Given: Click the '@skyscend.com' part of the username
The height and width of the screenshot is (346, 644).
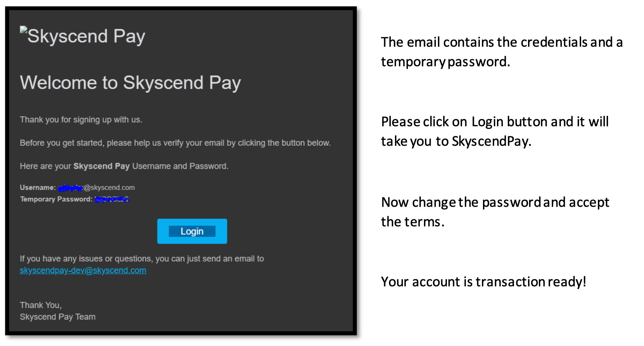Looking at the screenshot, I should pyautogui.click(x=109, y=188).
